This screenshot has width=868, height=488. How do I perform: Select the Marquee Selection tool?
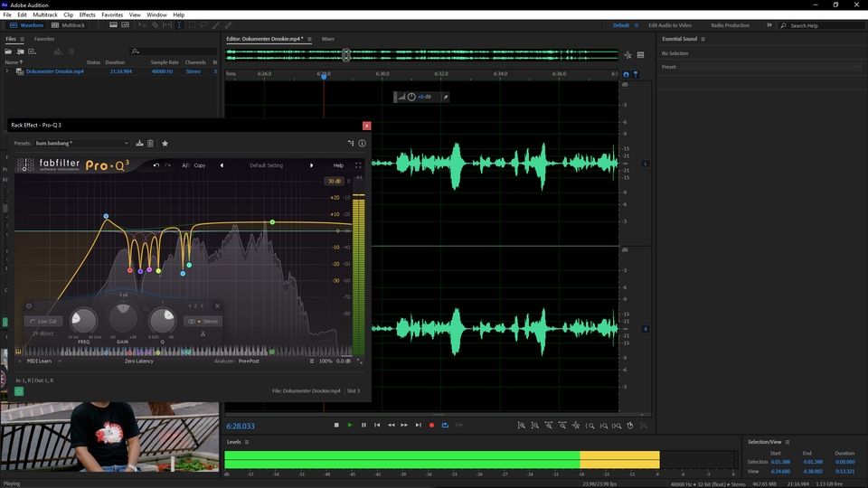coord(192,25)
